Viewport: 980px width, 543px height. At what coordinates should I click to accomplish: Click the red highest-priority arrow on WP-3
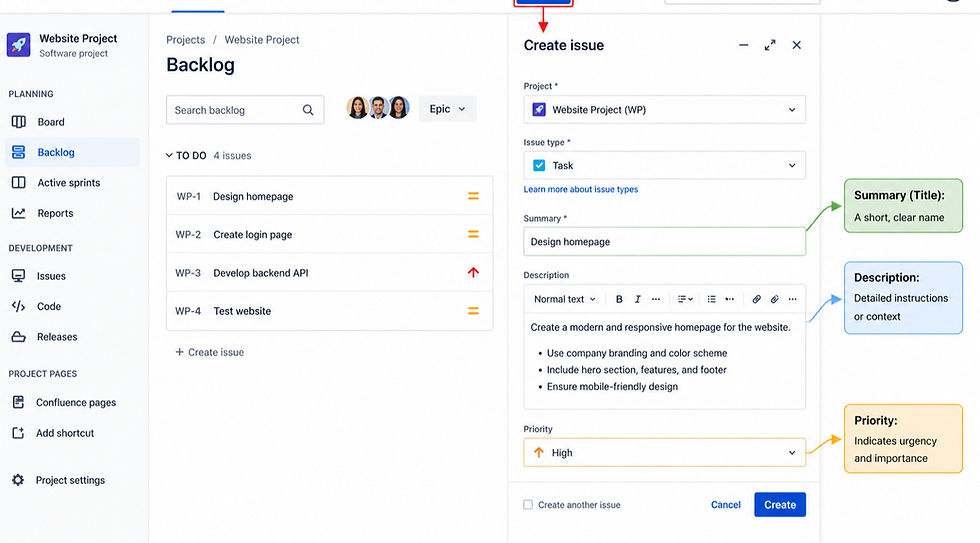coord(473,272)
